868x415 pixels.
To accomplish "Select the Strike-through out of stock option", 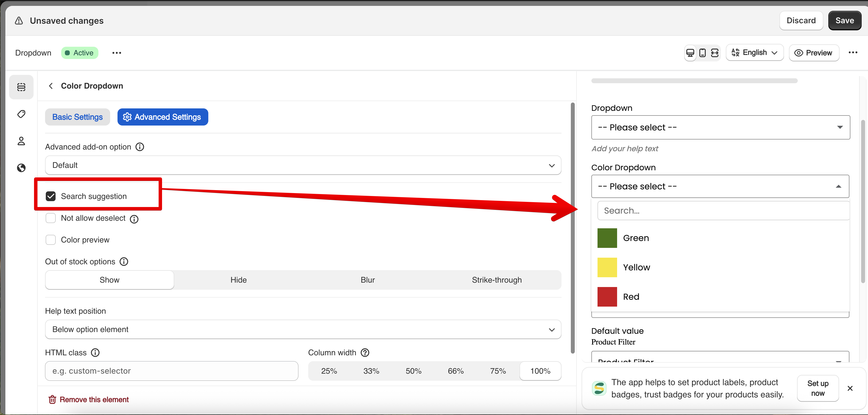I will [496, 280].
